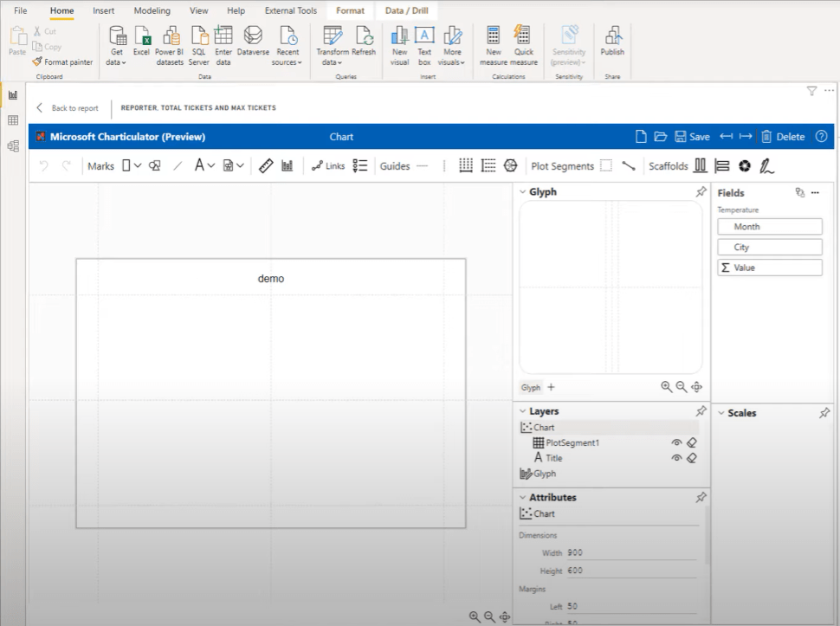Open Power BI Report view sidebar icon
The height and width of the screenshot is (626, 840).
[13, 95]
